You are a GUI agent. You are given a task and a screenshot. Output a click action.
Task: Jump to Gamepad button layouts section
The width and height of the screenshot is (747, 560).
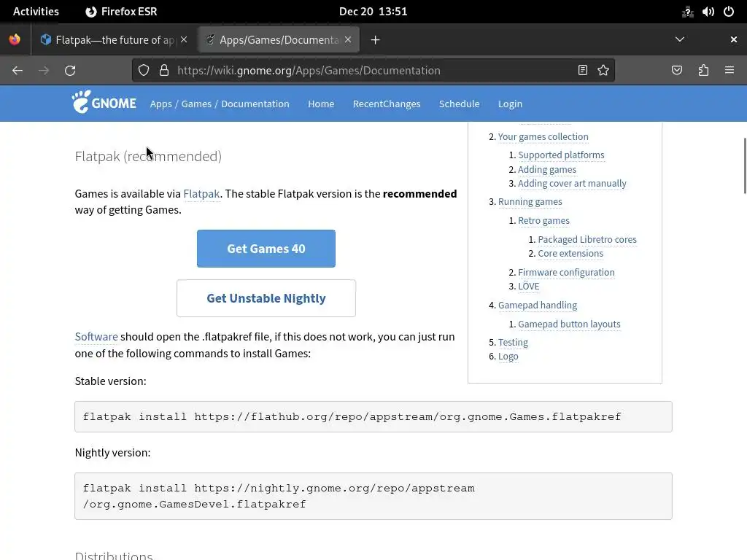click(569, 324)
